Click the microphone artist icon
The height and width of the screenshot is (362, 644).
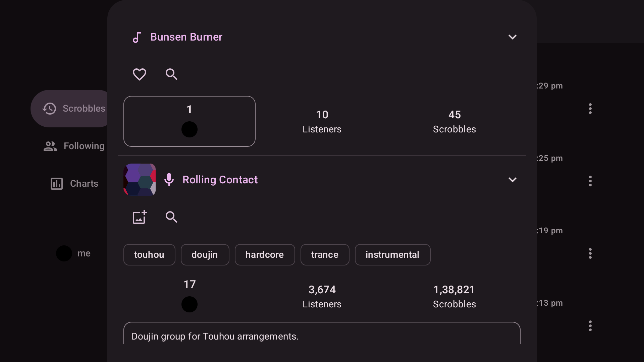169,180
